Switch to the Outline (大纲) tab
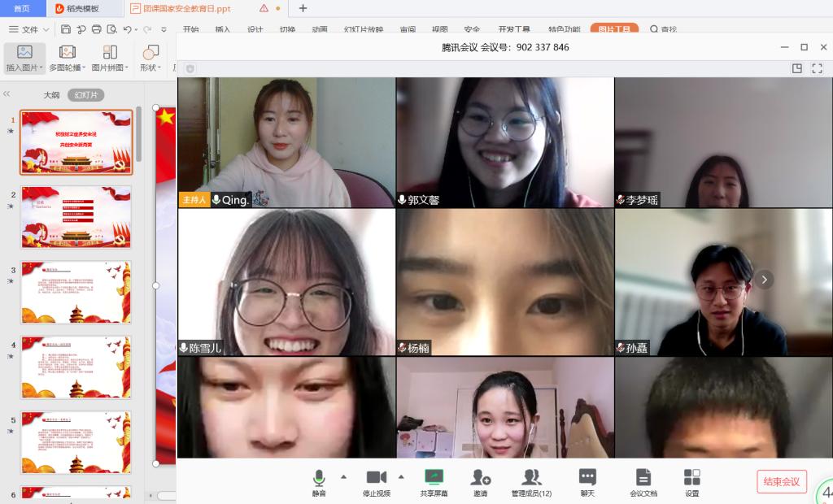This screenshot has height=504, width=833. click(51, 95)
